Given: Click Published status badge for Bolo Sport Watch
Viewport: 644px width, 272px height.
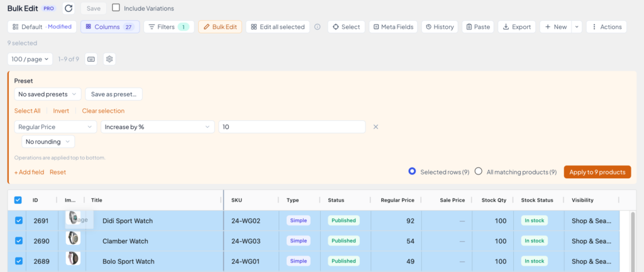Looking at the screenshot, I should (344, 261).
